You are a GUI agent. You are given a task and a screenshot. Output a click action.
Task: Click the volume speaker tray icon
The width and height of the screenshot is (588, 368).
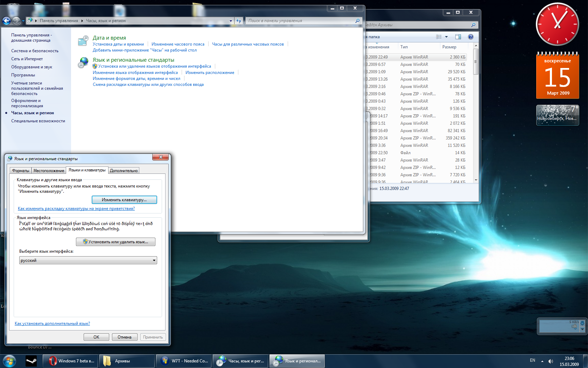[551, 361]
